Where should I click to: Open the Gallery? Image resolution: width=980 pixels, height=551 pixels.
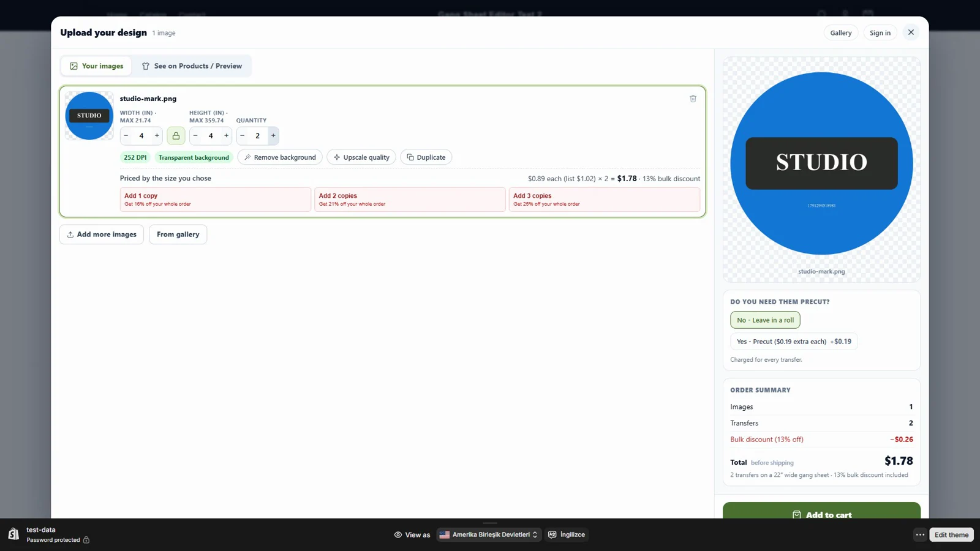[x=840, y=33]
